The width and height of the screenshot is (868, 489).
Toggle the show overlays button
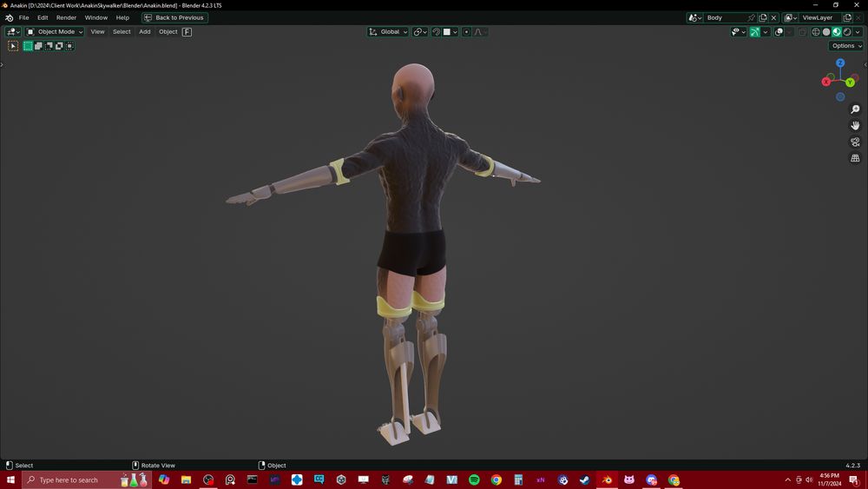tap(779, 32)
